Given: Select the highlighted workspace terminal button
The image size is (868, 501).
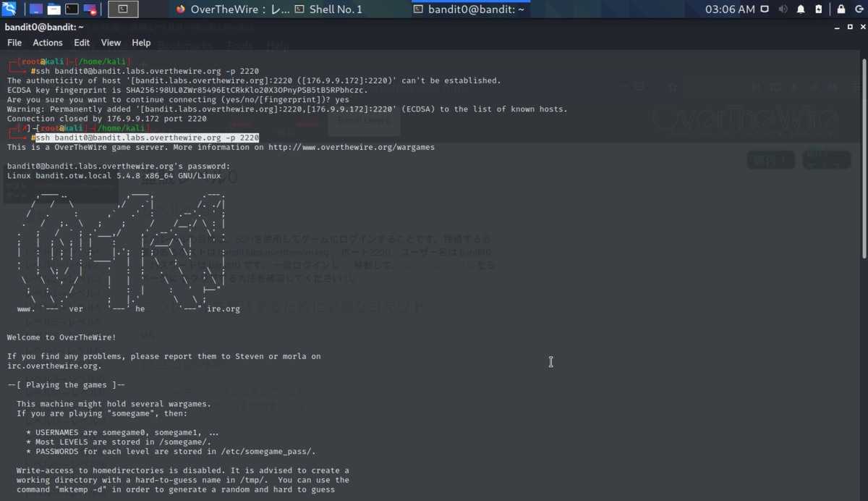Looking at the screenshot, I should point(123,9).
